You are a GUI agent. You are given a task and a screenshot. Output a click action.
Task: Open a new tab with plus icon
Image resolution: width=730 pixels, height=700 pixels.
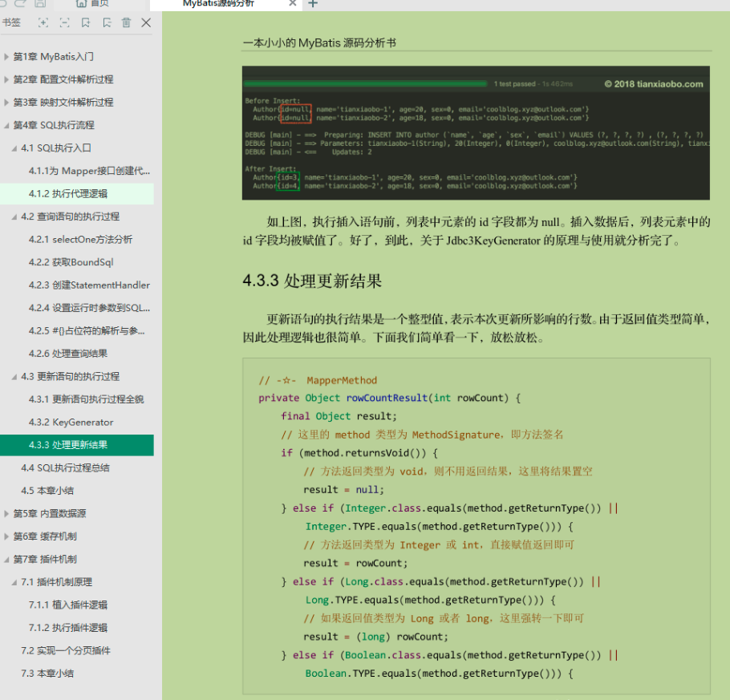point(313,4)
